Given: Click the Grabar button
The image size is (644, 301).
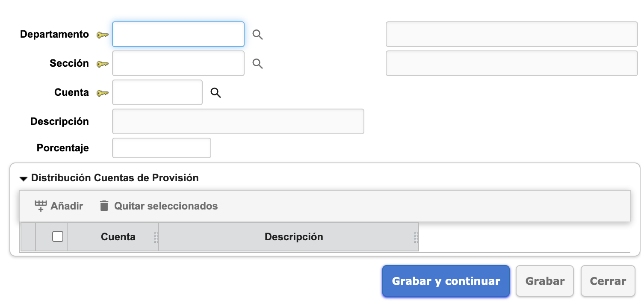Looking at the screenshot, I should click(544, 281).
